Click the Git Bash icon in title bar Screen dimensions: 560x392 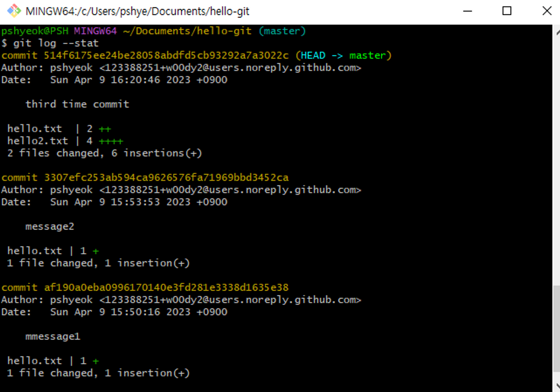click(x=14, y=10)
